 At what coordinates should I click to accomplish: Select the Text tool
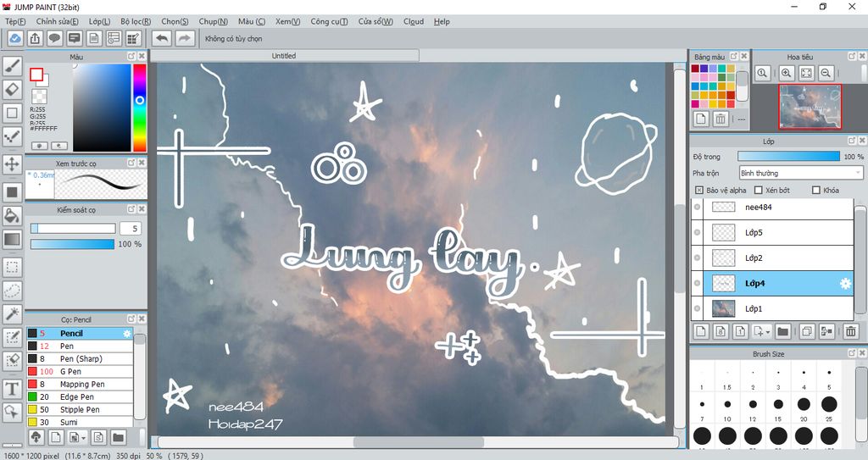(x=12, y=389)
